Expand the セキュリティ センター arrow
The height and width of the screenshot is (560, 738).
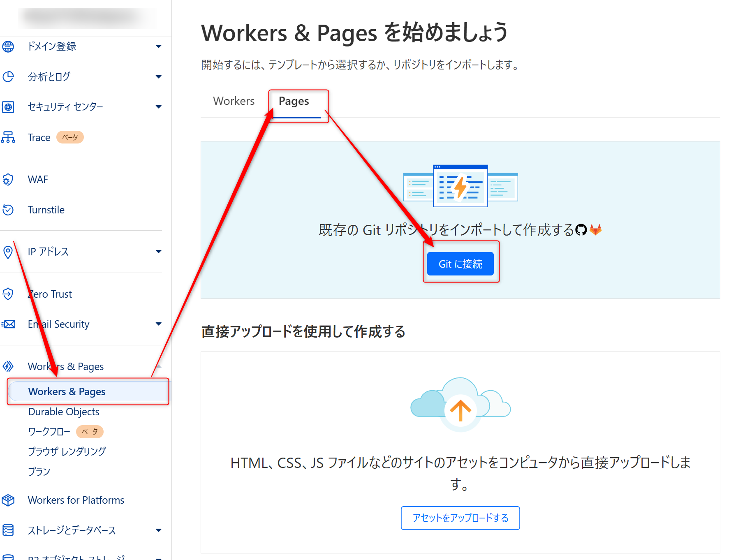tap(159, 107)
